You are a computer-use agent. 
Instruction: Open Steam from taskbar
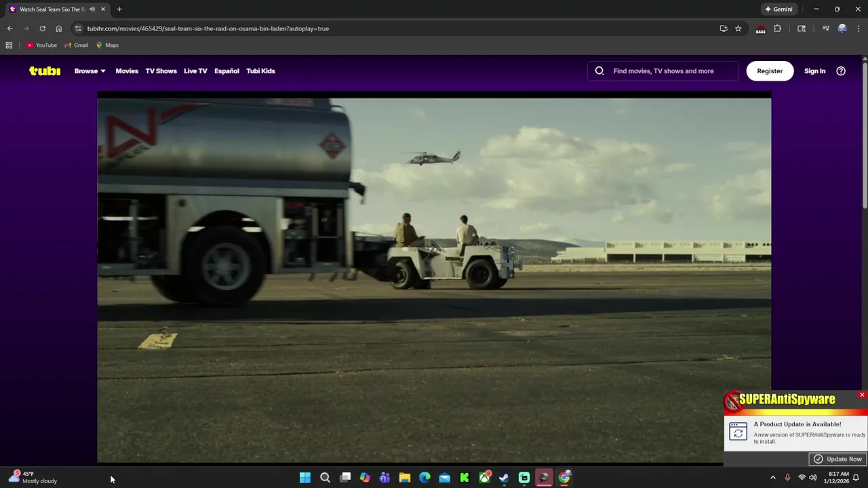point(505,478)
